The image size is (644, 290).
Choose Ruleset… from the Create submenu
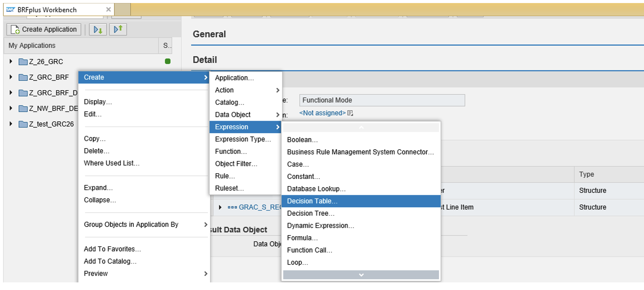pyautogui.click(x=245, y=188)
